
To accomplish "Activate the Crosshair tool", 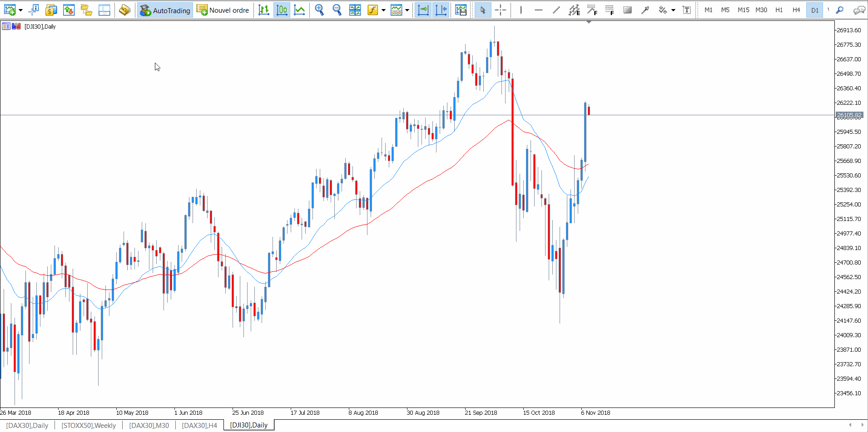I will tap(501, 10).
